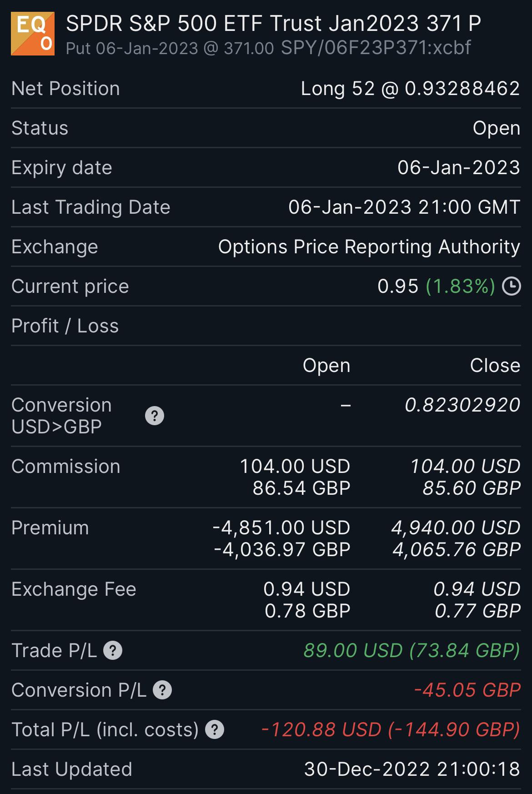Click the current price 0.95 value
The image size is (532, 794).
pyautogui.click(x=397, y=286)
